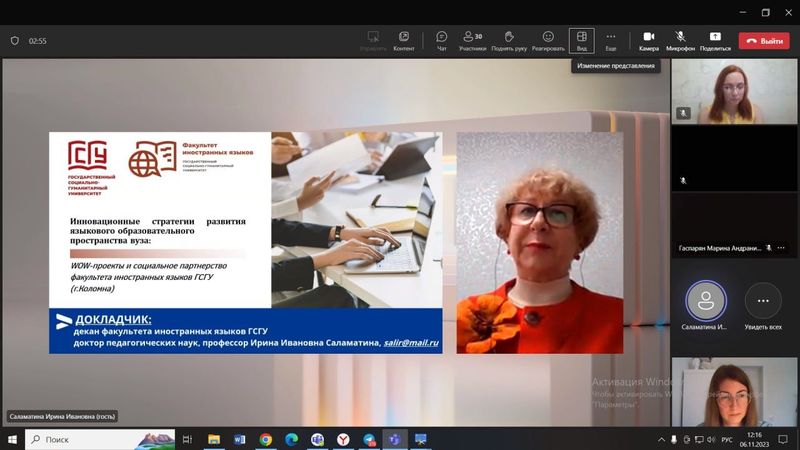Open the Реагировать reactions picker
800x450 pixels.
click(548, 40)
